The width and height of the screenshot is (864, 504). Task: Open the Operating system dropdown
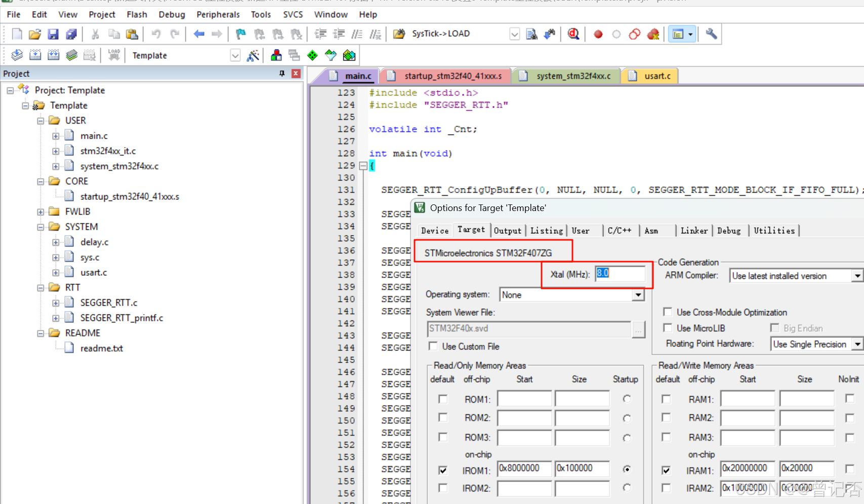(638, 295)
